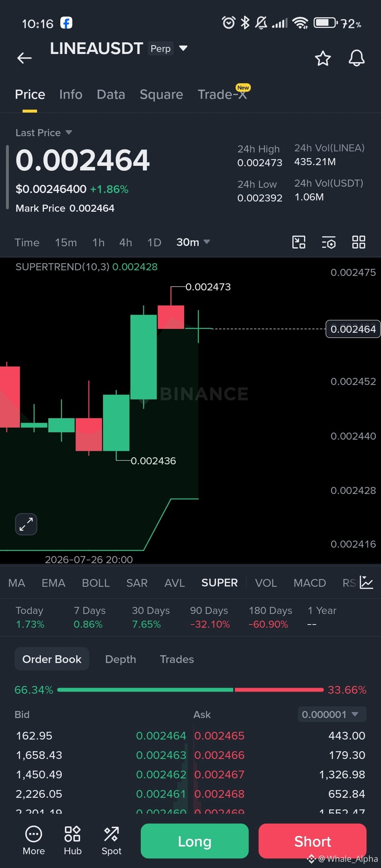Tap the Perp contract label
The image size is (381, 868).
point(161,48)
